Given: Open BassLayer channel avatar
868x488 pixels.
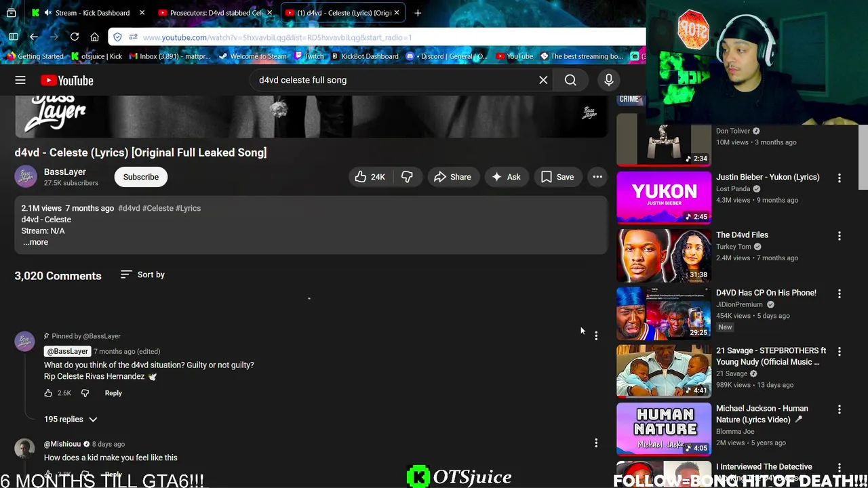Looking at the screenshot, I should (x=26, y=177).
